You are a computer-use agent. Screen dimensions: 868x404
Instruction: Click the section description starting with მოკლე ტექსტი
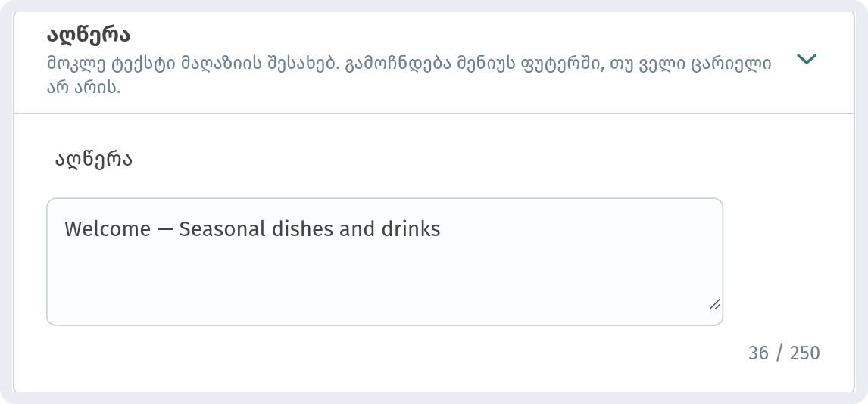tap(408, 76)
